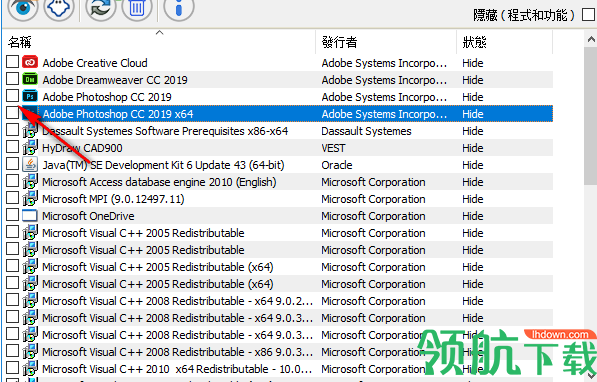Select 'Microsoft MPI (9.0.12497.11)' entry
The width and height of the screenshot is (597, 382).
(113, 199)
